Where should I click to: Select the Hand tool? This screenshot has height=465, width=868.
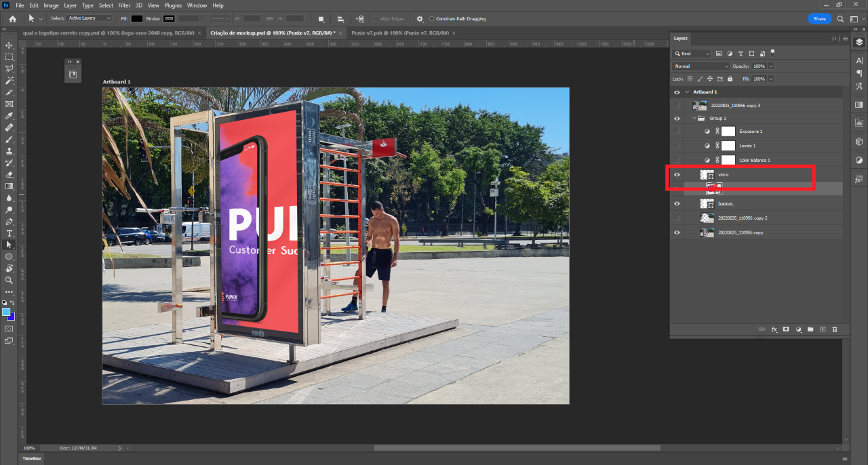[x=9, y=268]
